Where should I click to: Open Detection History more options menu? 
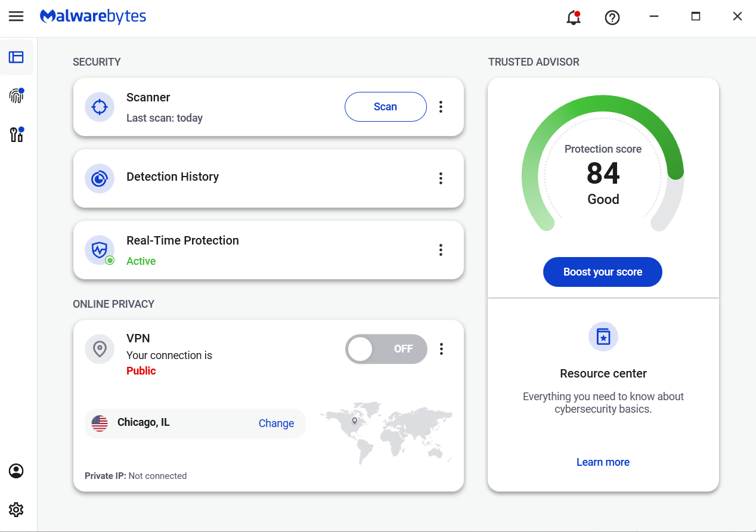tap(441, 178)
